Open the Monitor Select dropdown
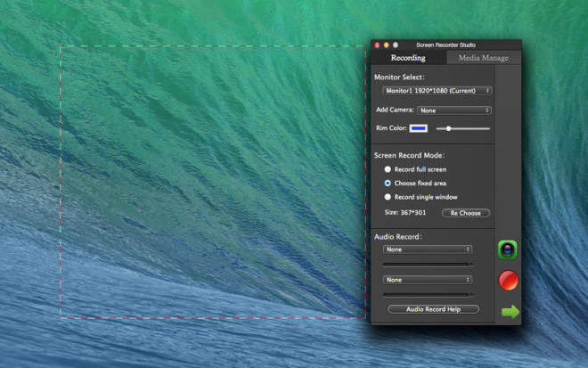 pos(437,91)
